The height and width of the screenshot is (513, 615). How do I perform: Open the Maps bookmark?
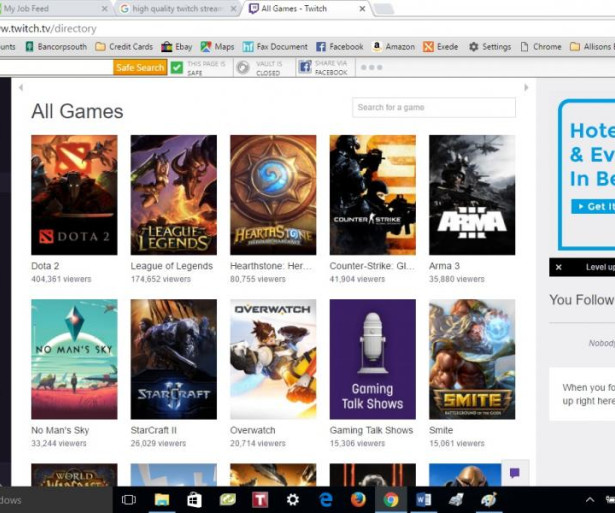pos(217,47)
